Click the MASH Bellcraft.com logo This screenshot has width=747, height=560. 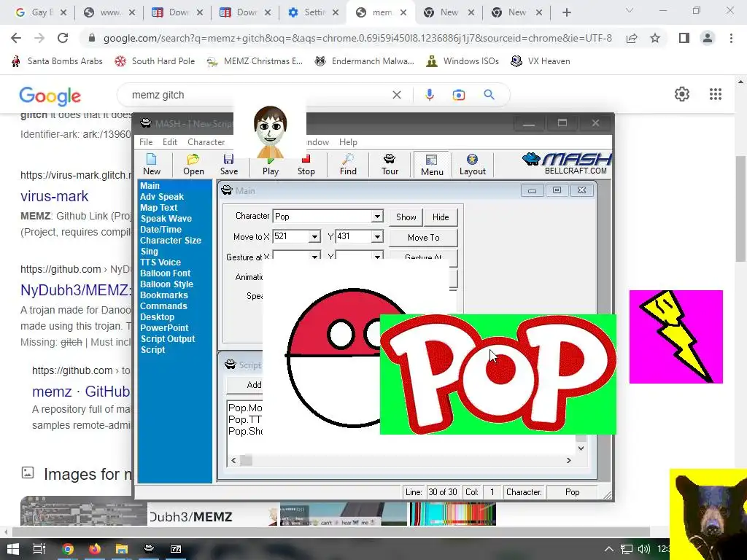pyautogui.click(x=566, y=164)
